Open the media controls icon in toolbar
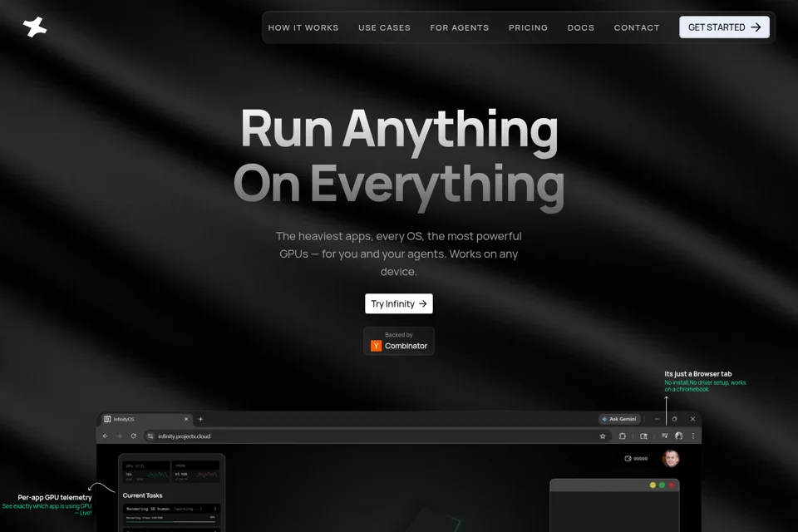Screen dimensions: 798x532 pos(665,436)
